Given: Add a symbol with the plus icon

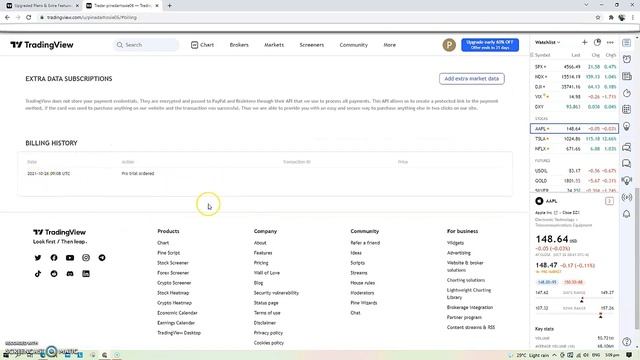Looking at the screenshot, I should (584, 42).
